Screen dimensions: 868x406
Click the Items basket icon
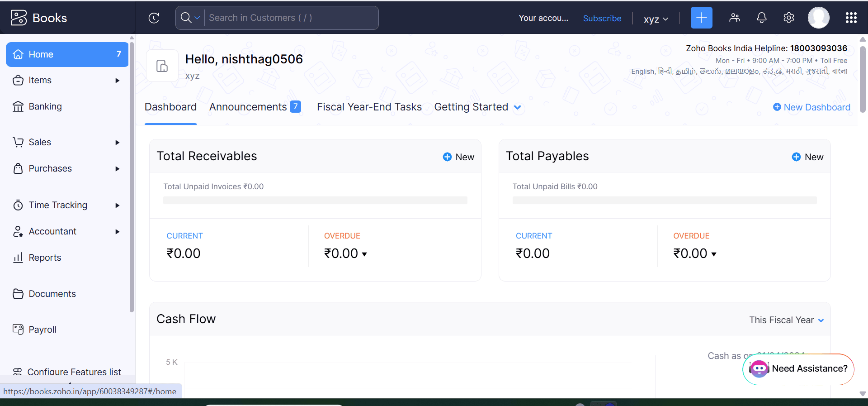(18, 80)
